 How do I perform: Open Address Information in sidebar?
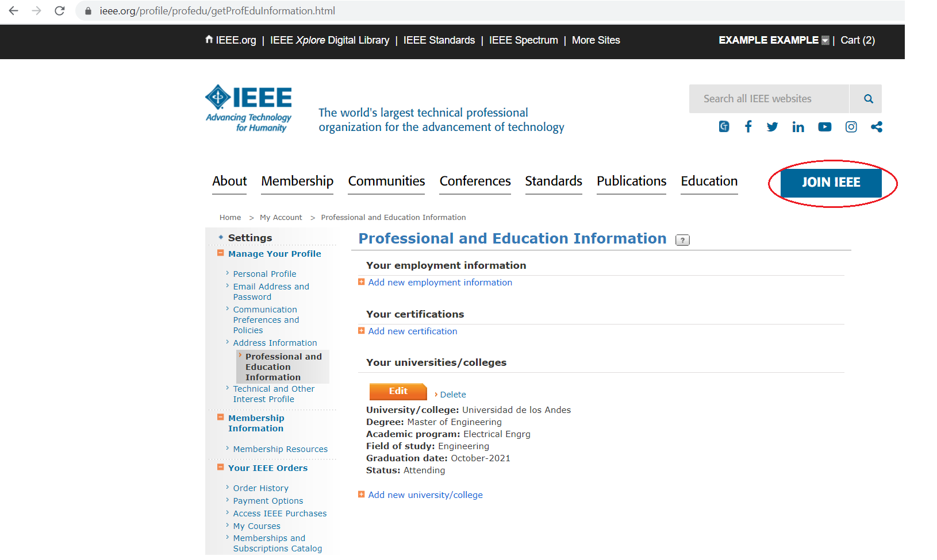pos(275,343)
